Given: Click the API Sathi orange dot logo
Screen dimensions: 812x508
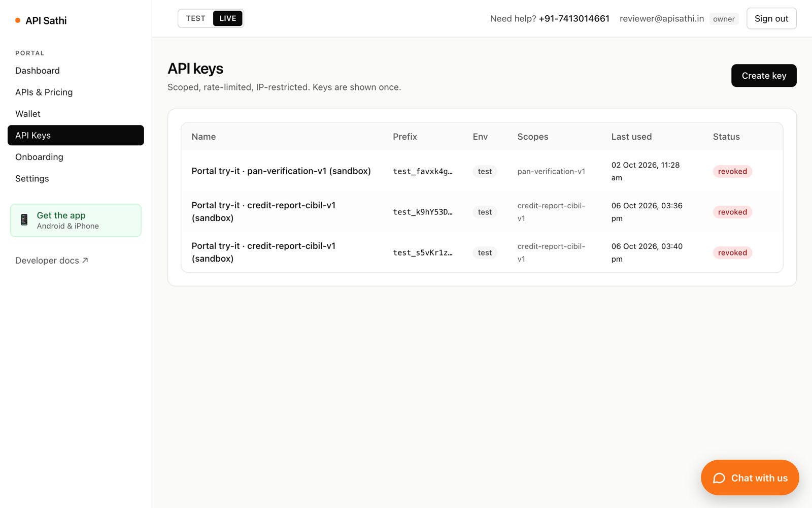Looking at the screenshot, I should pos(18,21).
